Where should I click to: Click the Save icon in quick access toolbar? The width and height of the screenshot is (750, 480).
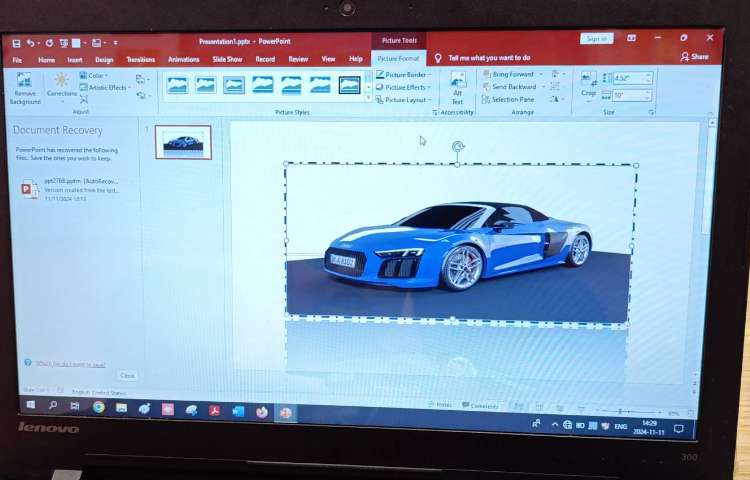point(14,42)
